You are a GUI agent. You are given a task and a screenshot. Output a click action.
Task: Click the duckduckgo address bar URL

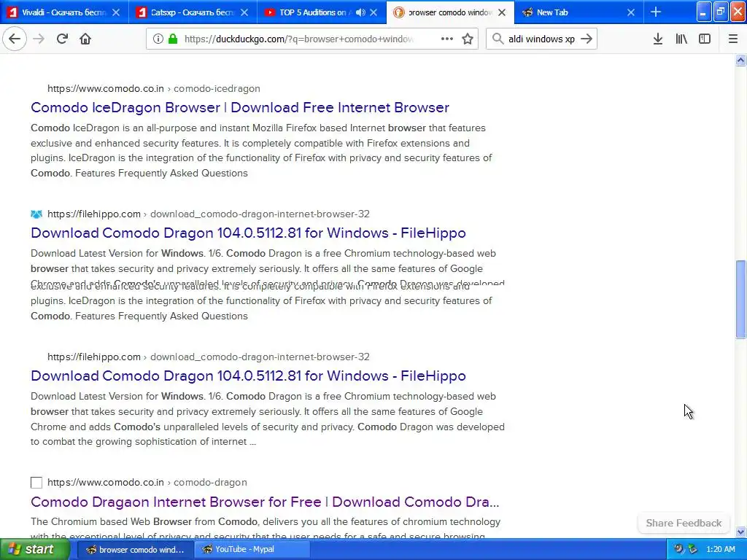pyautogui.click(x=298, y=39)
